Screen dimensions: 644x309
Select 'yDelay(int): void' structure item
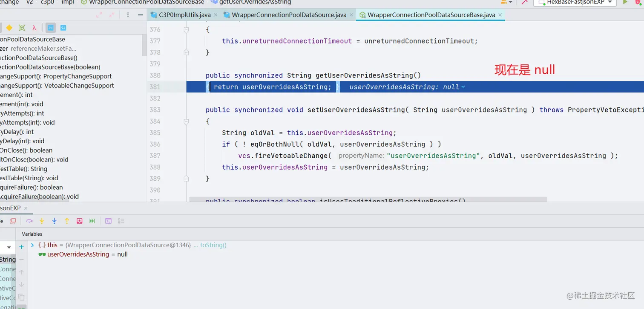22,141
